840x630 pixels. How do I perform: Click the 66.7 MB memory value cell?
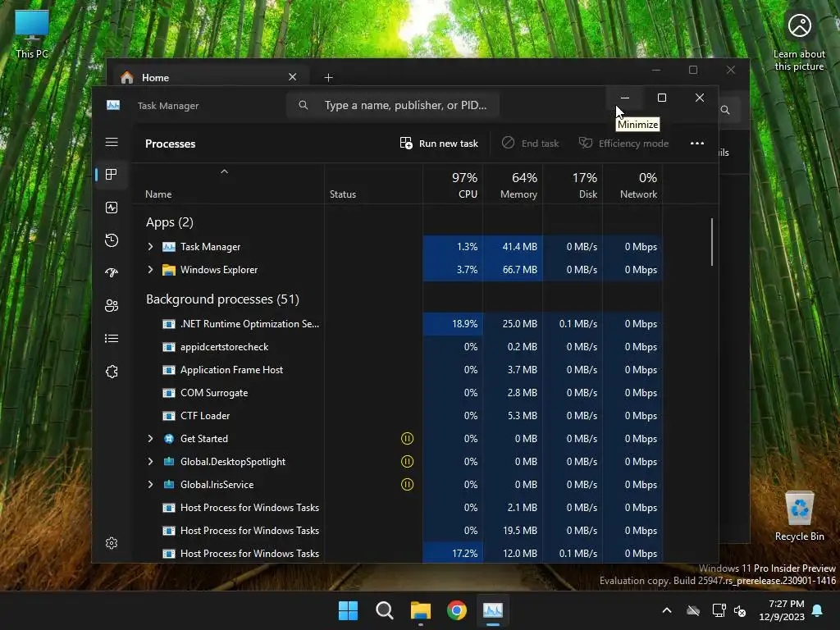[x=513, y=269]
